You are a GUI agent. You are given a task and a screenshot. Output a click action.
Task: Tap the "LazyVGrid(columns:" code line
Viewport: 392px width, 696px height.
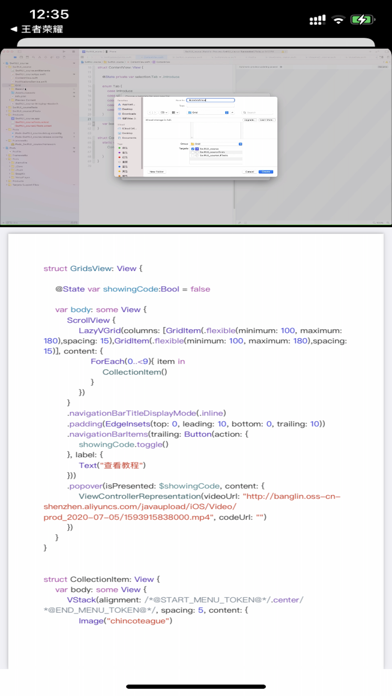(210, 331)
